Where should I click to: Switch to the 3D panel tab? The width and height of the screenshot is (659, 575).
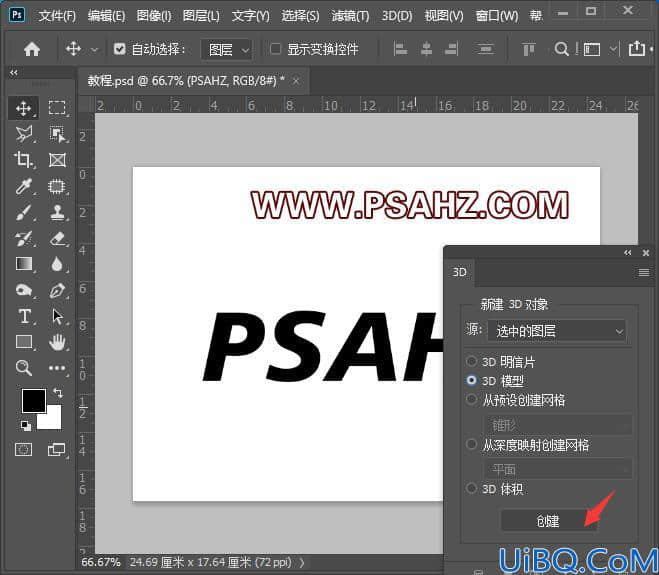point(459,272)
